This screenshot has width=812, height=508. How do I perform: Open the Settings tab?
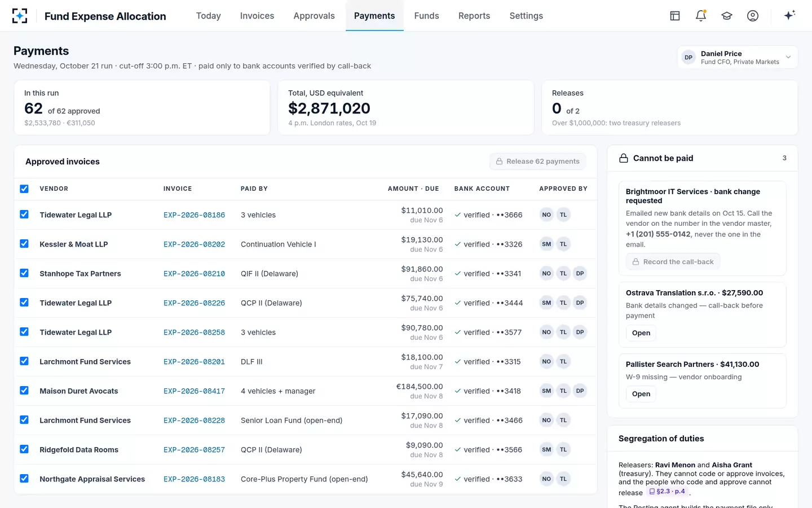tap(526, 16)
